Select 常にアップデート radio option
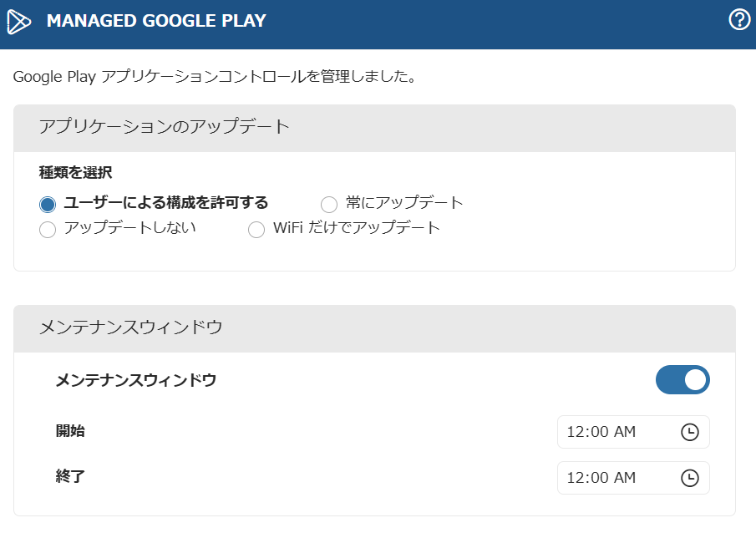The image size is (756, 533). [x=329, y=204]
